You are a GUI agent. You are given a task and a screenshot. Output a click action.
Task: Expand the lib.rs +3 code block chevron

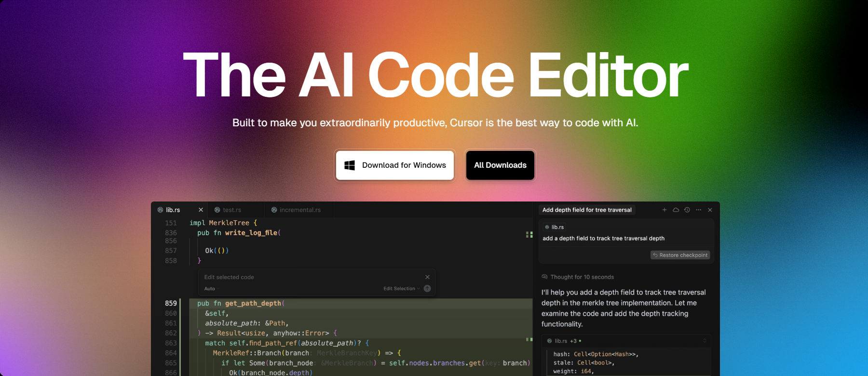click(x=705, y=341)
